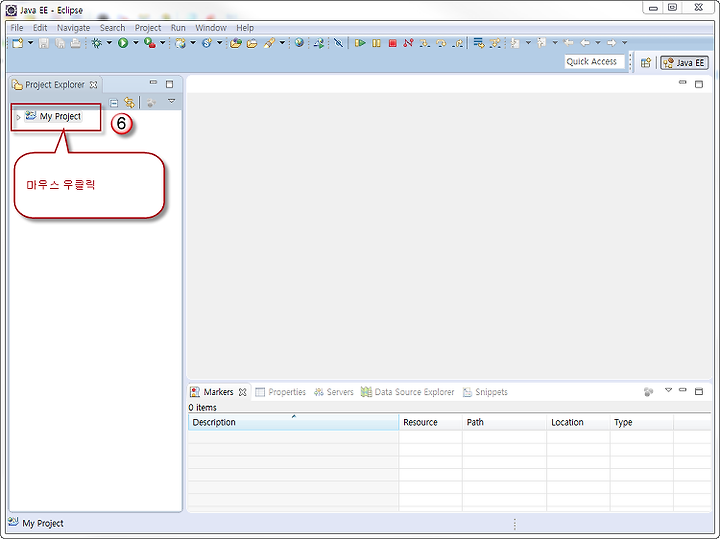Image resolution: width=720 pixels, height=539 pixels.
Task: Click the red Terminate icon
Action: [x=393, y=43]
